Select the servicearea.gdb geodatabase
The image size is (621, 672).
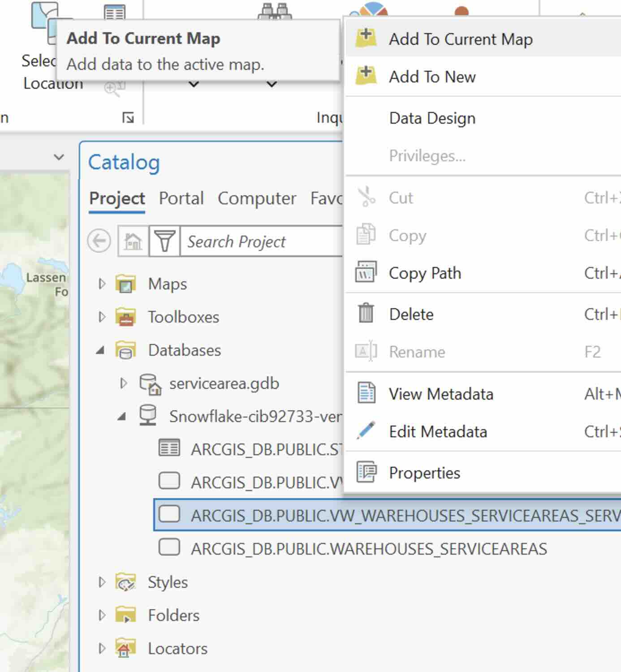(x=224, y=383)
